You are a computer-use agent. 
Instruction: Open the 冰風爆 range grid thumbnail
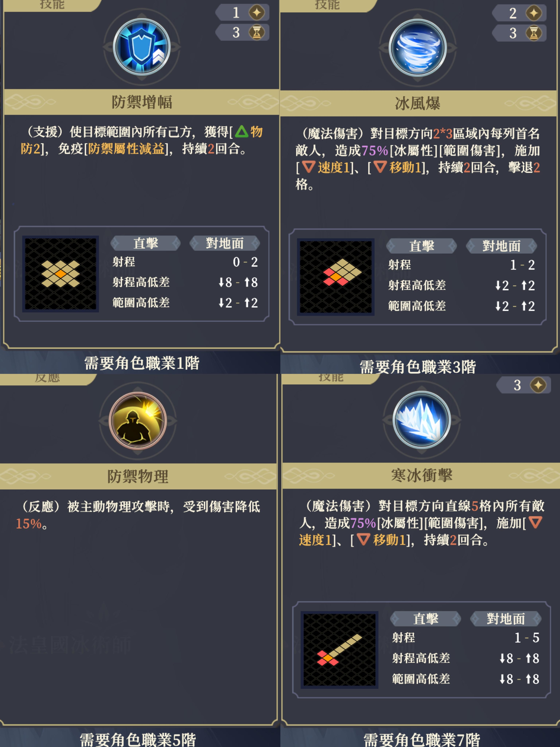336,277
